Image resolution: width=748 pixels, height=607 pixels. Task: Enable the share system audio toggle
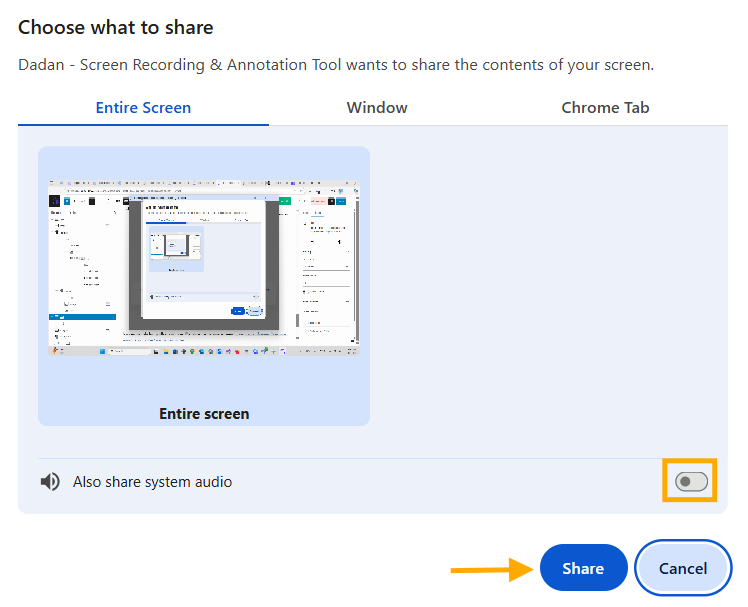coord(691,481)
